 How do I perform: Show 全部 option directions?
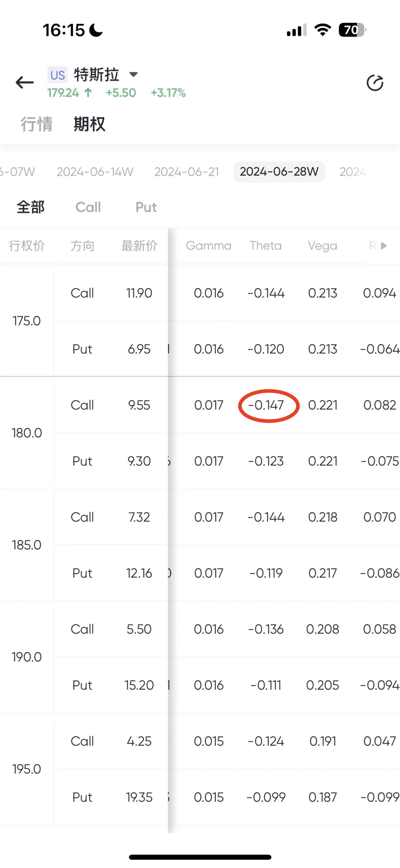[x=31, y=207]
